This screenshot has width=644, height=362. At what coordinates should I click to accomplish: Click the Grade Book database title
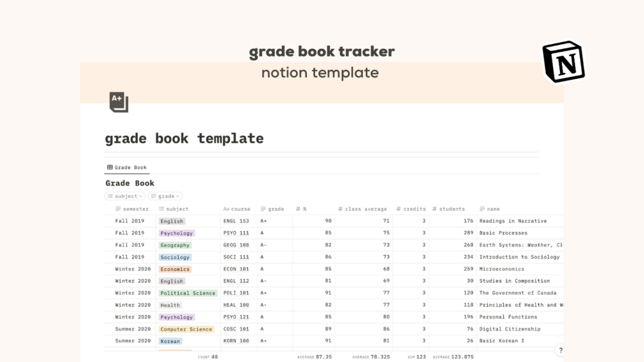point(130,183)
